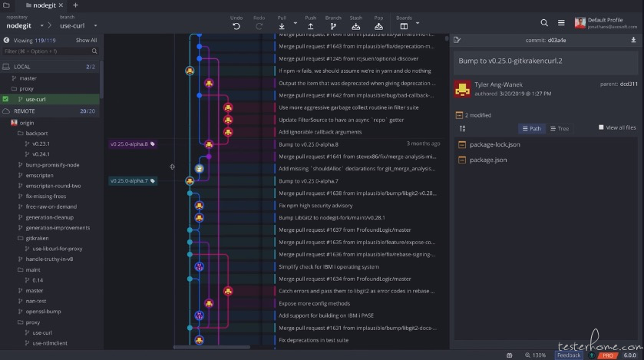Click the folder icon in tab bar

pyautogui.click(x=6, y=5)
